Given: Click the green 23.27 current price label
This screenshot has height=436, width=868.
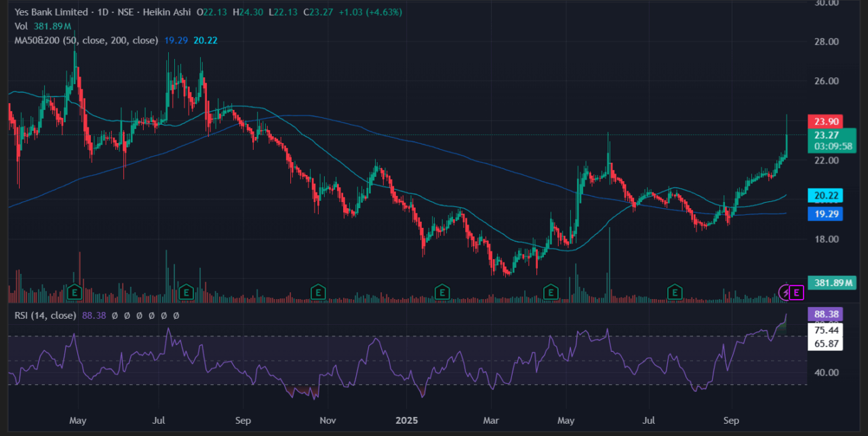Looking at the screenshot, I should point(825,135).
